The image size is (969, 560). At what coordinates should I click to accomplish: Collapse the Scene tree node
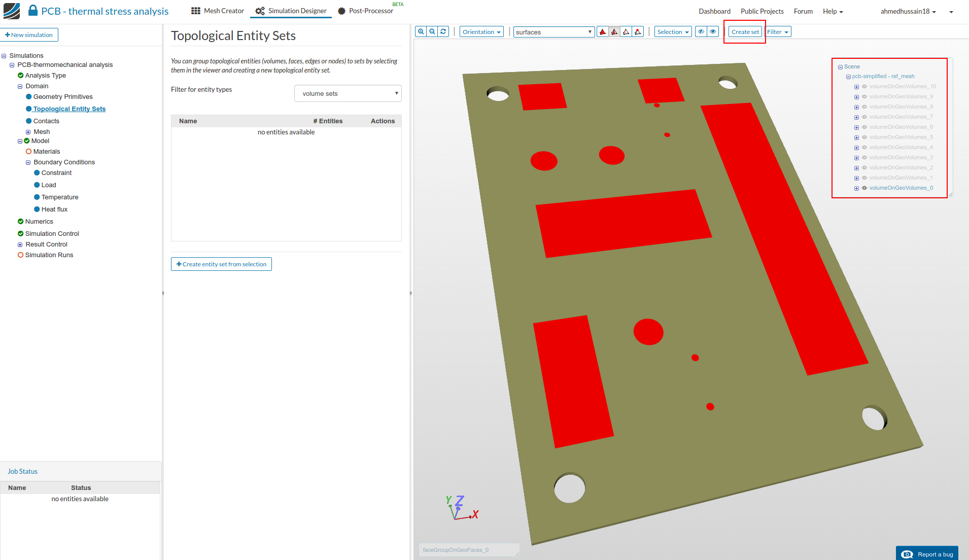tap(840, 67)
